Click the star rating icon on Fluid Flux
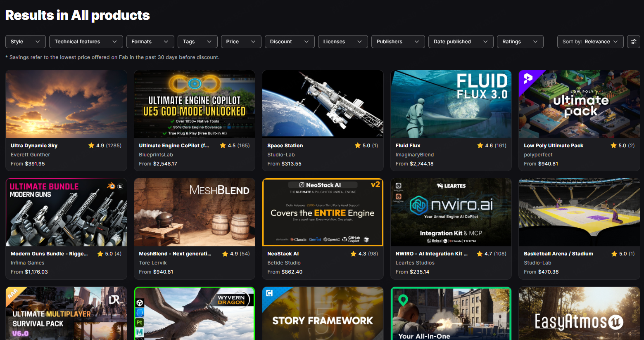The height and width of the screenshot is (340, 644). 480,145
